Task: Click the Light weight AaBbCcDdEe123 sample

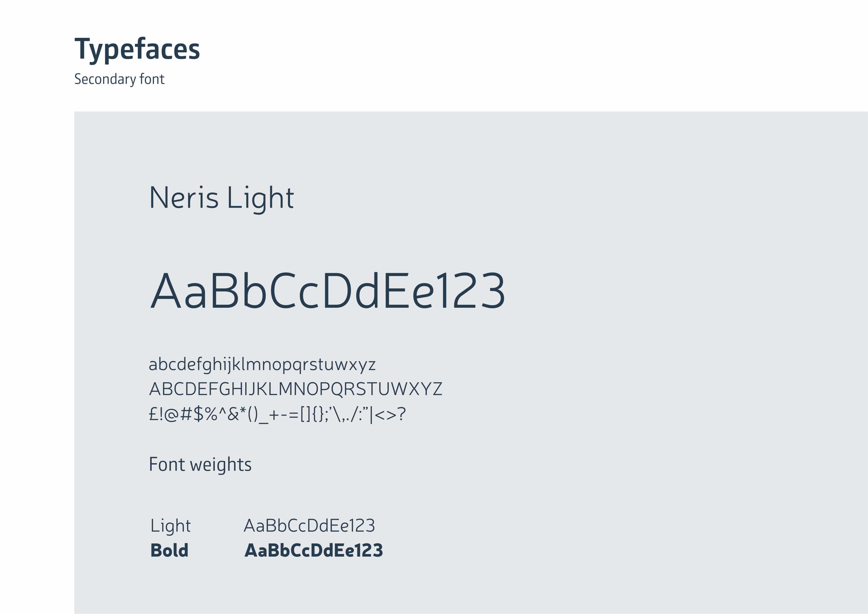Action: click(309, 525)
